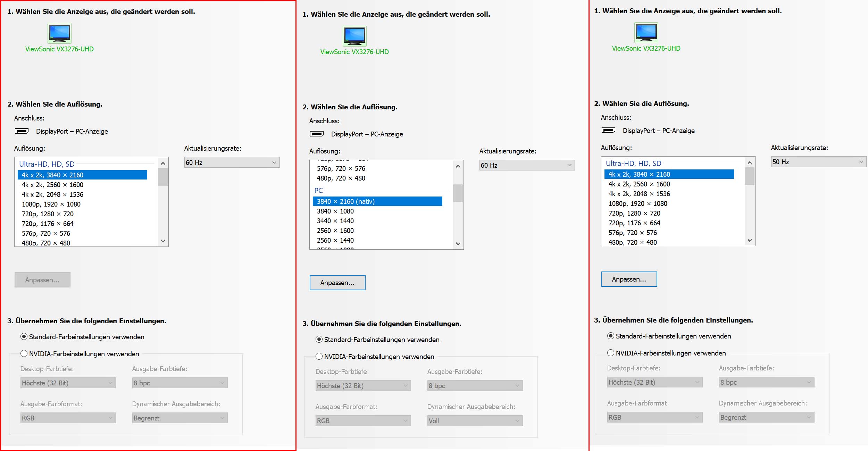Click the resolution list down arrow in the 50 Hz panel
The height and width of the screenshot is (451, 868).
(x=750, y=240)
